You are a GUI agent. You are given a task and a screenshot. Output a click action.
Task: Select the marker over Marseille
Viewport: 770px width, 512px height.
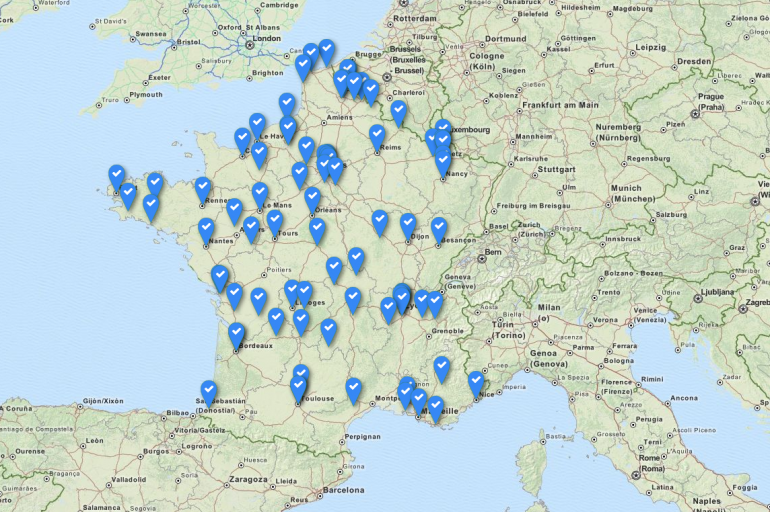click(x=435, y=407)
